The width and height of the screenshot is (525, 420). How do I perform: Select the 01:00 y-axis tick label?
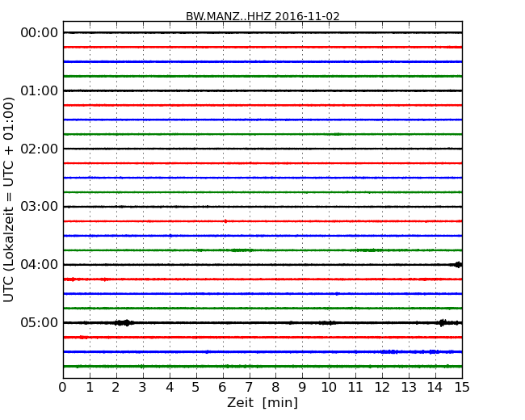pos(40,90)
